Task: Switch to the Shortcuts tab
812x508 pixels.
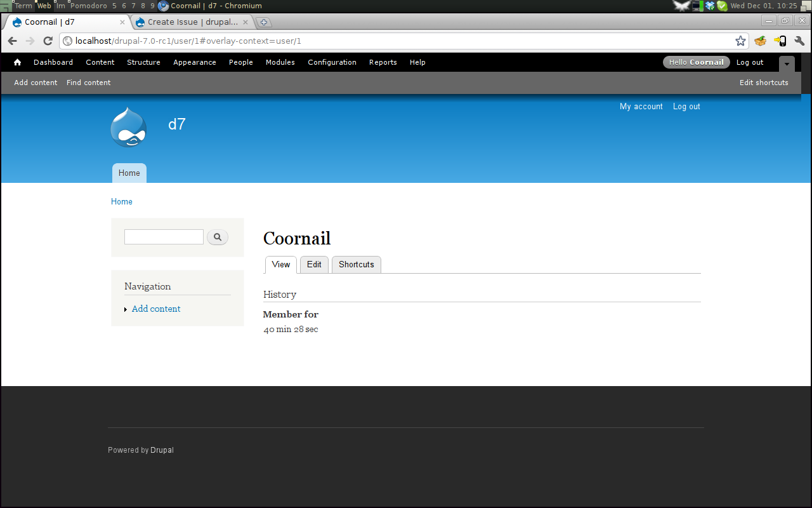Action: [356, 264]
